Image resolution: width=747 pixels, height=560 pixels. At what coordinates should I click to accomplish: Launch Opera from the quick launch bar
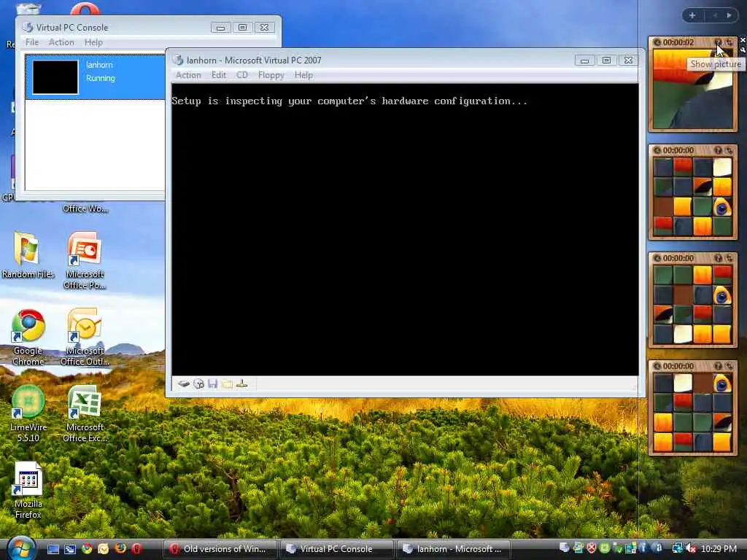click(x=136, y=549)
